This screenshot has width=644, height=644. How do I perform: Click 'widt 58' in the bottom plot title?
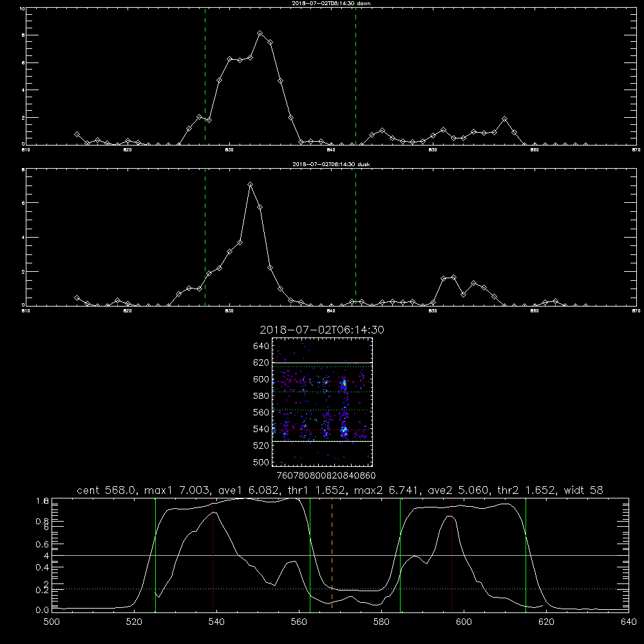pyautogui.click(x=583, y=490)
